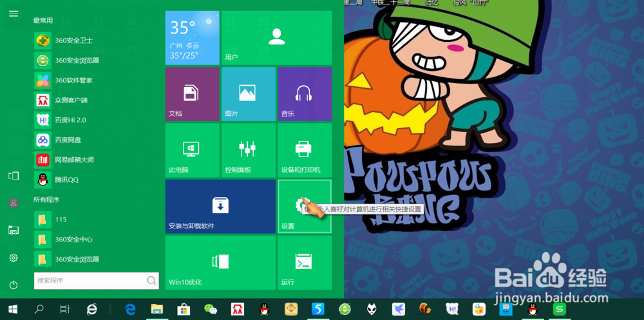This screenshot has height=320, width=644.
Task: Click the power icon in the Start menu rail
Action: pos(14,285)
